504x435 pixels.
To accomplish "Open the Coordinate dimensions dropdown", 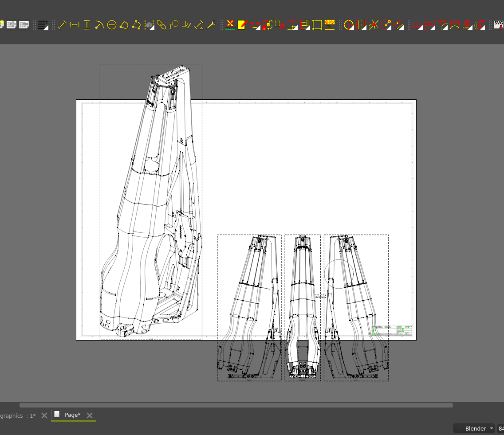I will coord(430,25).
